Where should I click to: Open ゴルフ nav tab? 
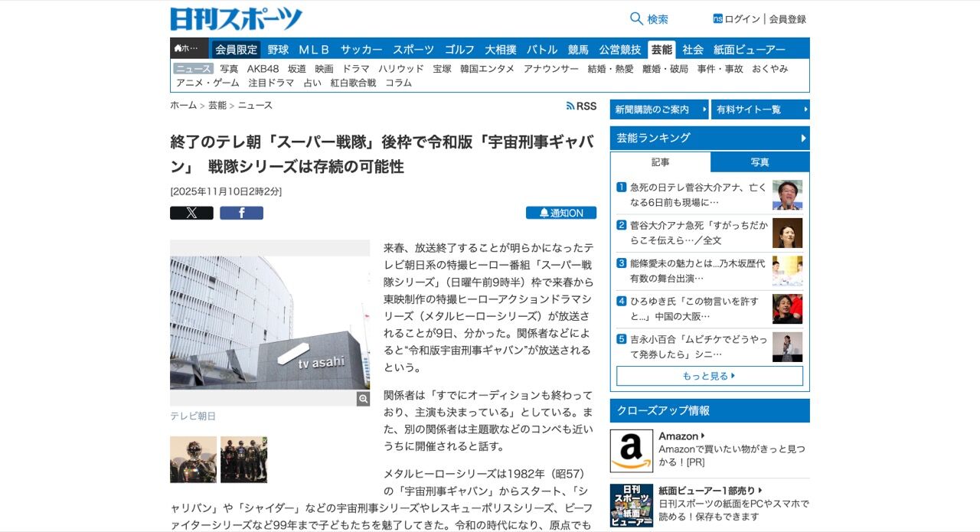(x=459, y=49)
